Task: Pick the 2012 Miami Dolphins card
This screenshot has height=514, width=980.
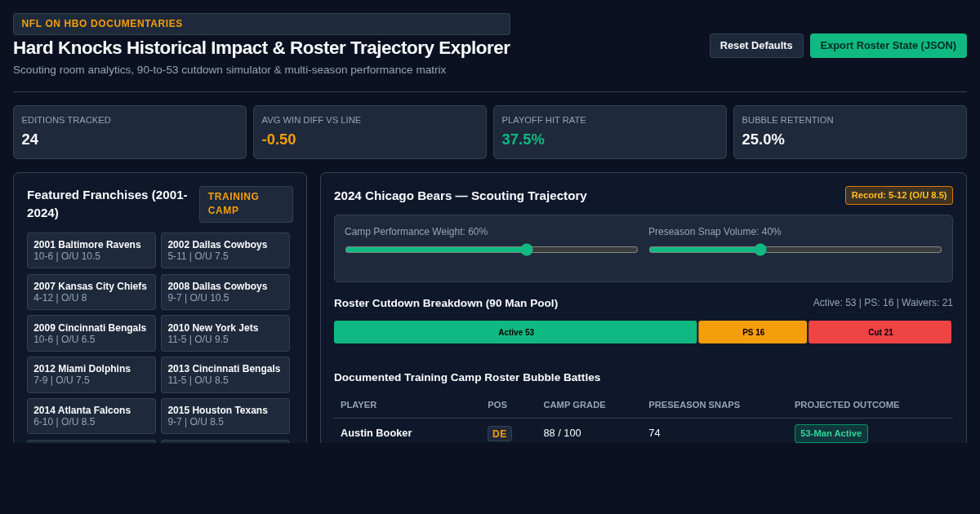Action: (x=91, y=374)
